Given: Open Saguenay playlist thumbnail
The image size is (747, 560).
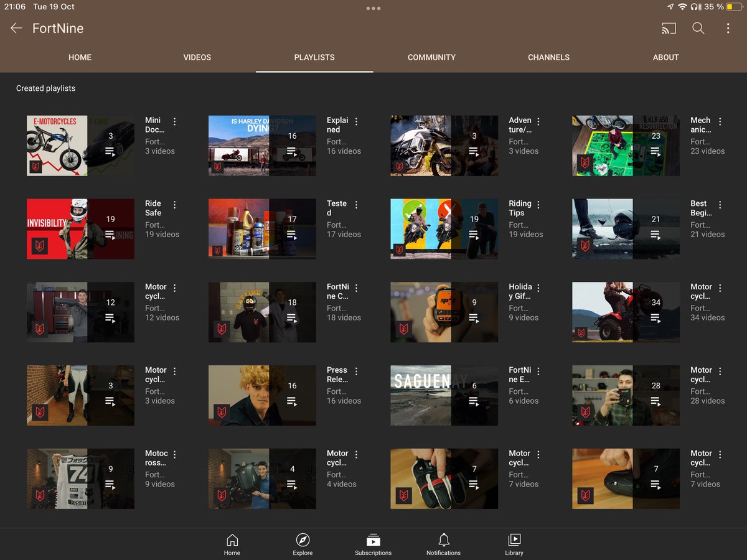Looking at the screenshot, I should point(444,396).
